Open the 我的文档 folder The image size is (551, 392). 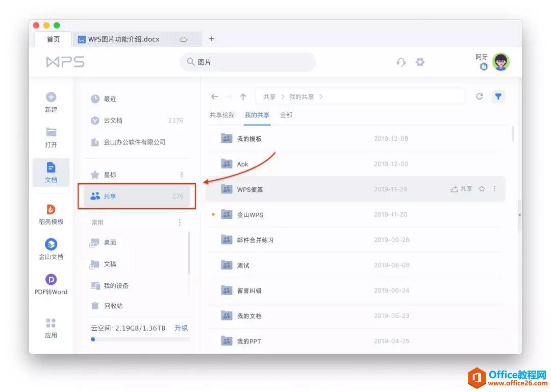click(356, 316)
